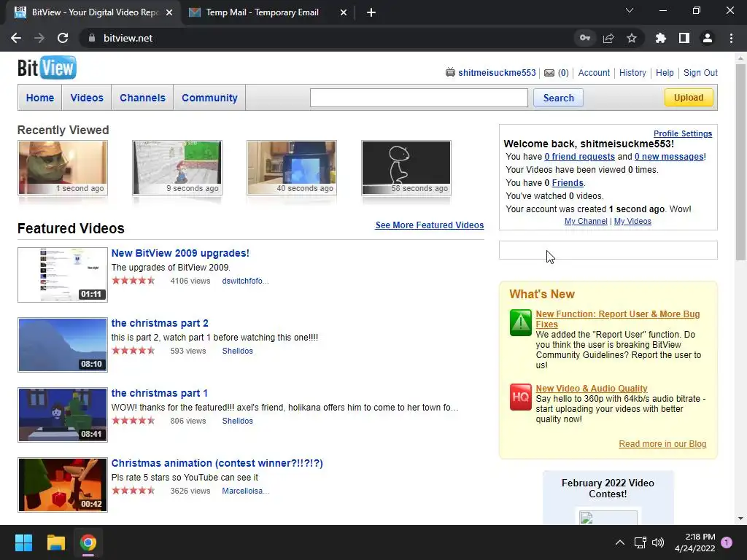This screenshot has height=560, width=747.
Task: Open Profile Settings
Action: coord(683,134)
